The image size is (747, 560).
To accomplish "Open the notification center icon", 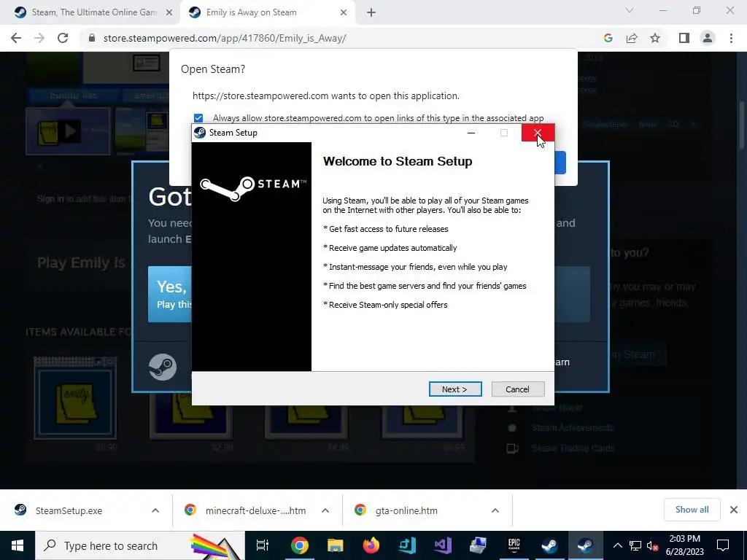I will [723, 545].
